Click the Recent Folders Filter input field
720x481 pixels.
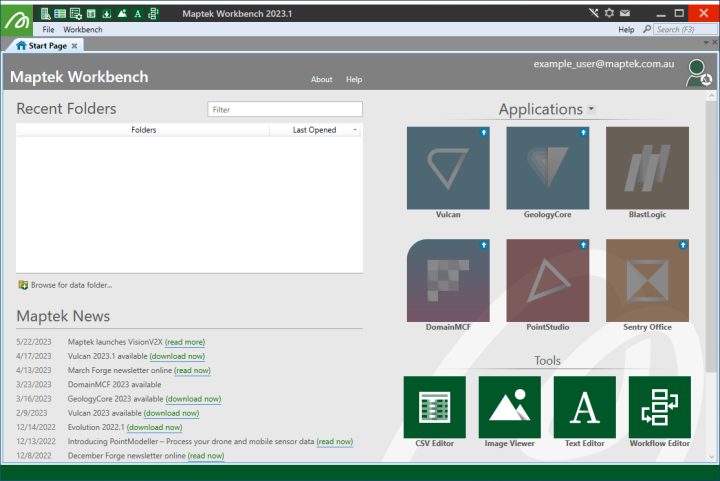[x=285, y=110]
